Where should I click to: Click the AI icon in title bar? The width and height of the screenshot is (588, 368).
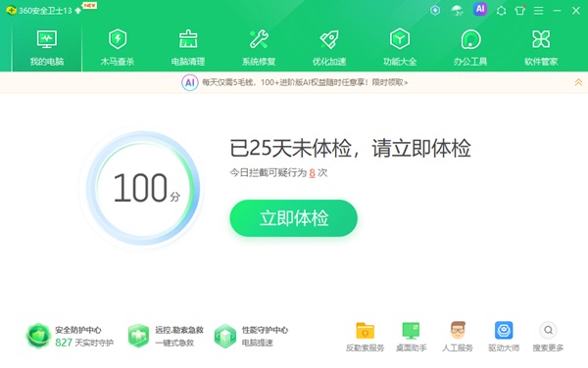point(480,10)
